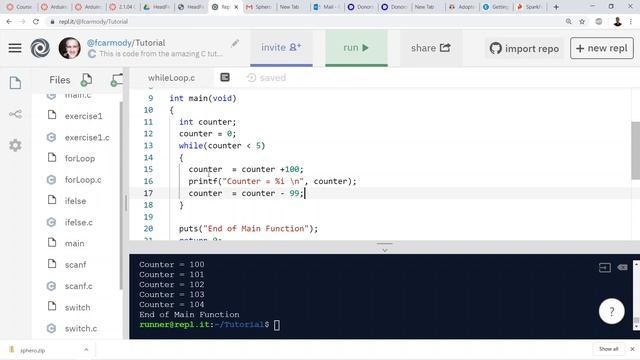The width and height of the screenshot is (640, 360).
Task: Open the hamburger navigation menu
Action: [x=15, y=48]
